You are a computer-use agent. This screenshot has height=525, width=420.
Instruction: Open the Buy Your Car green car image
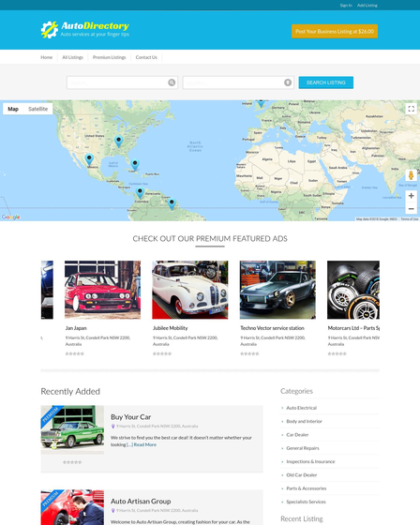(72, 430)
